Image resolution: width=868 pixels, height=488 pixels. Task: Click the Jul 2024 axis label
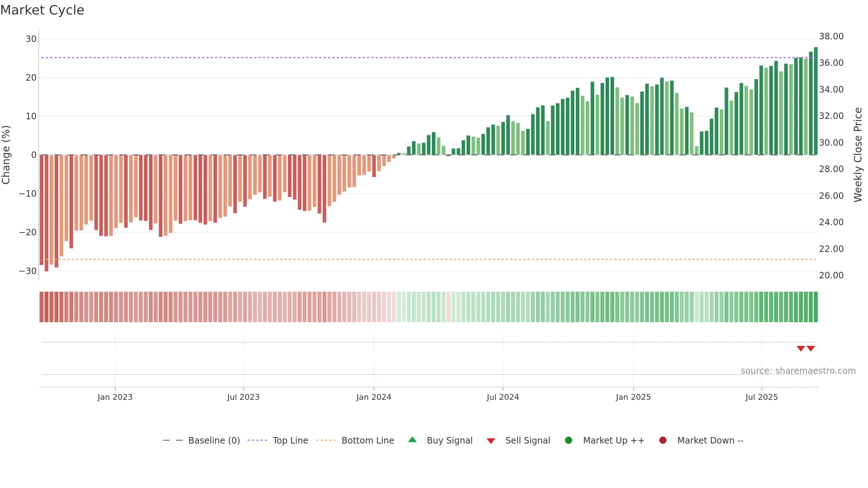tap(503, 397)
